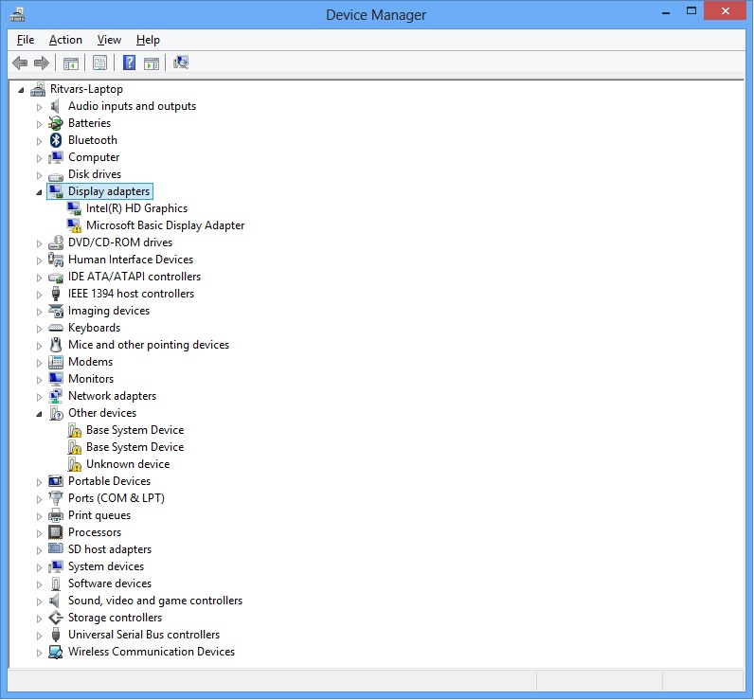
Task: Select IDE ATA/ATAPI controllers label
Action: coord(135,277)
